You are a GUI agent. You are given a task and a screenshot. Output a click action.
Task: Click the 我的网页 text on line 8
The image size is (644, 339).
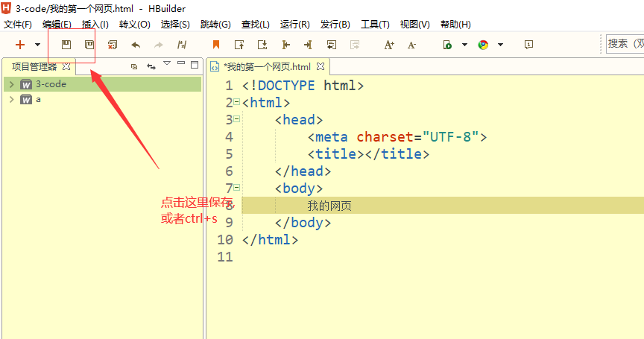tap(329, 206)
